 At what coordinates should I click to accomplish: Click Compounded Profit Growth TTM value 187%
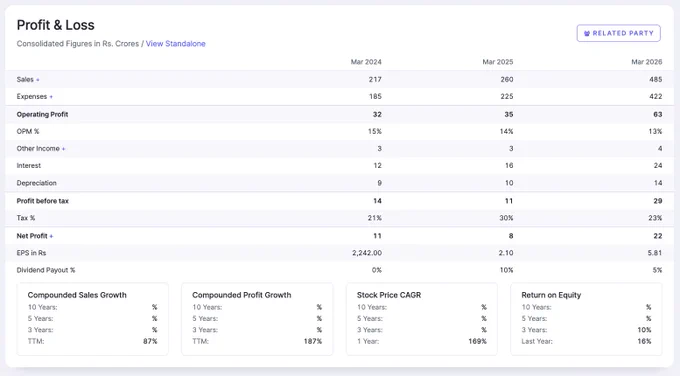point(313,341)
